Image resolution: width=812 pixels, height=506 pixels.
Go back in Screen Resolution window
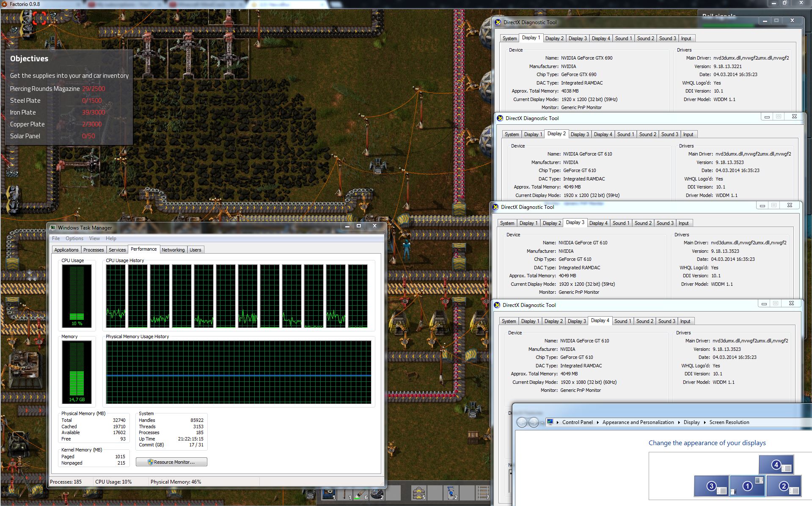pos(522,422)
